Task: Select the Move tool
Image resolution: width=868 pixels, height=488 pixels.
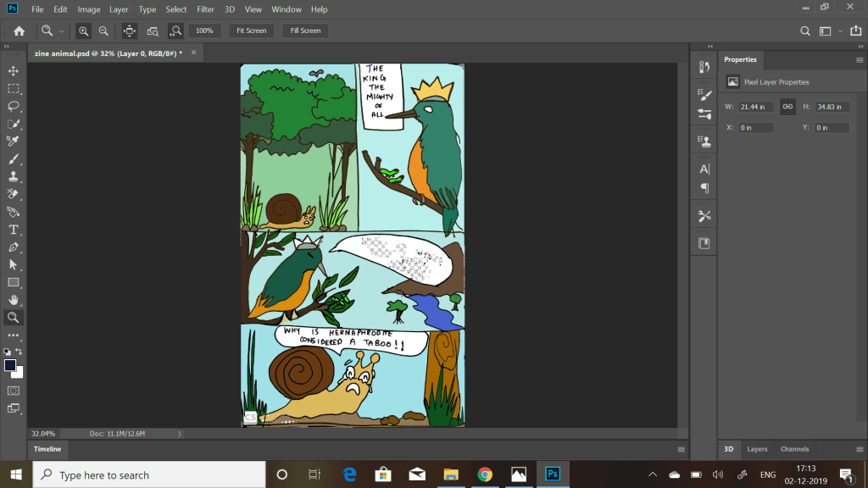Action: 14,71
